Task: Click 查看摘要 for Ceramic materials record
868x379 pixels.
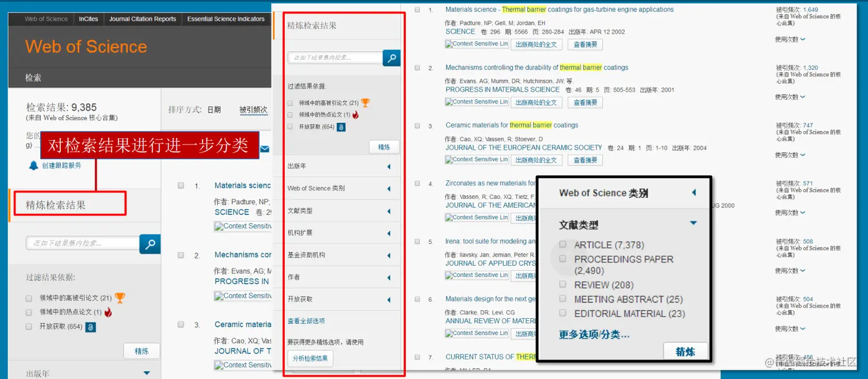Action: (x=586, y=160)
